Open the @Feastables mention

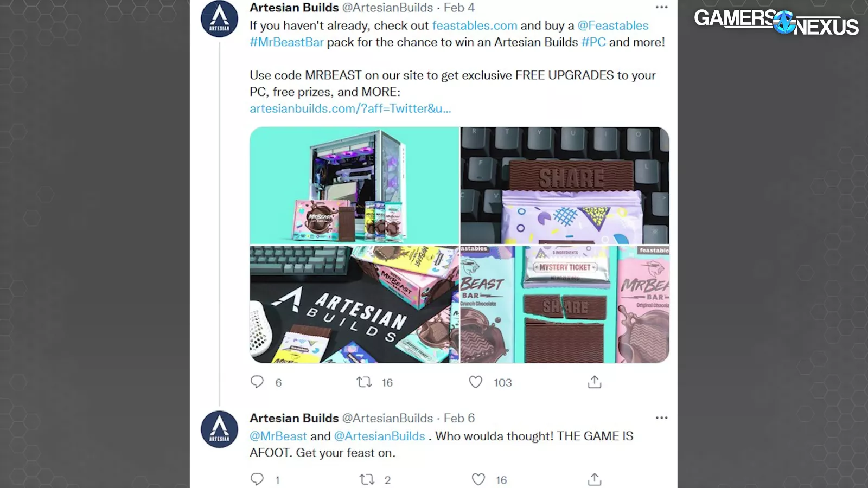pyautogui.click(x=612, y=25)
